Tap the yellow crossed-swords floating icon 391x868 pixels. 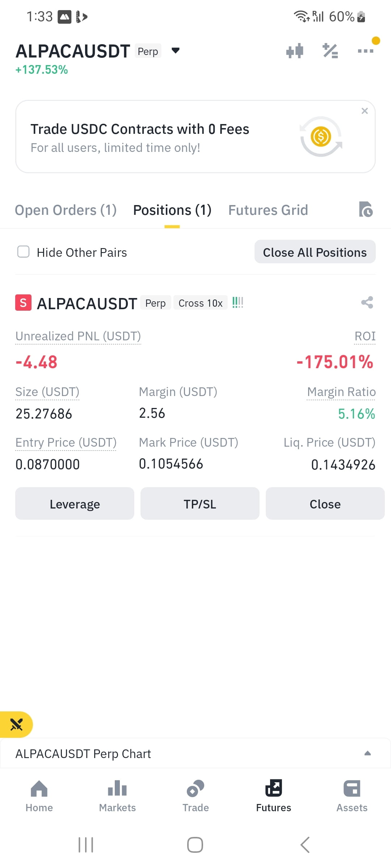click(x=16, y=724)
